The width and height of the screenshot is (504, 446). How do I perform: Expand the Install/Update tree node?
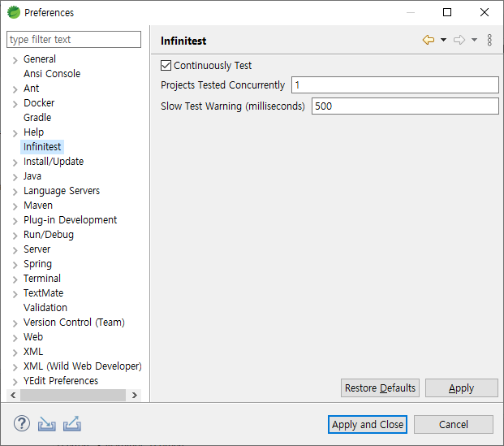tap(15, 162)
